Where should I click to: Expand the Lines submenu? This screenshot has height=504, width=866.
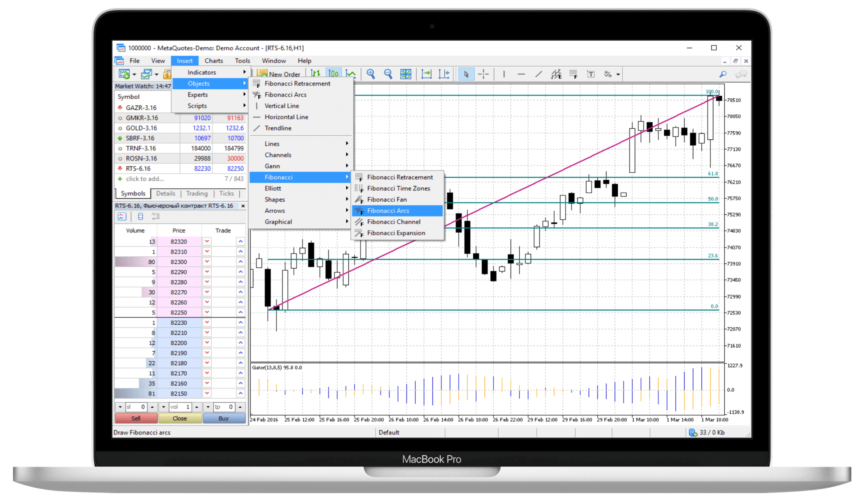pos(301,144)
